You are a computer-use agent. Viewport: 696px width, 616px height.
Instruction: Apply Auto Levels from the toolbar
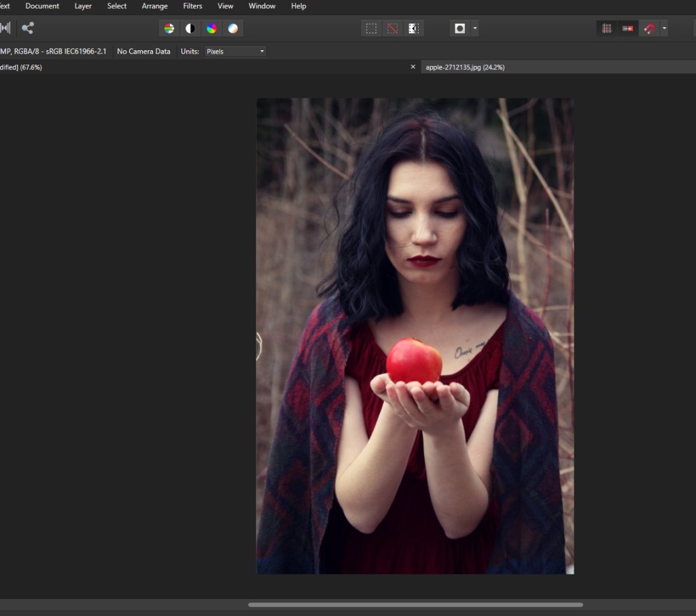(x=169, y=29)
